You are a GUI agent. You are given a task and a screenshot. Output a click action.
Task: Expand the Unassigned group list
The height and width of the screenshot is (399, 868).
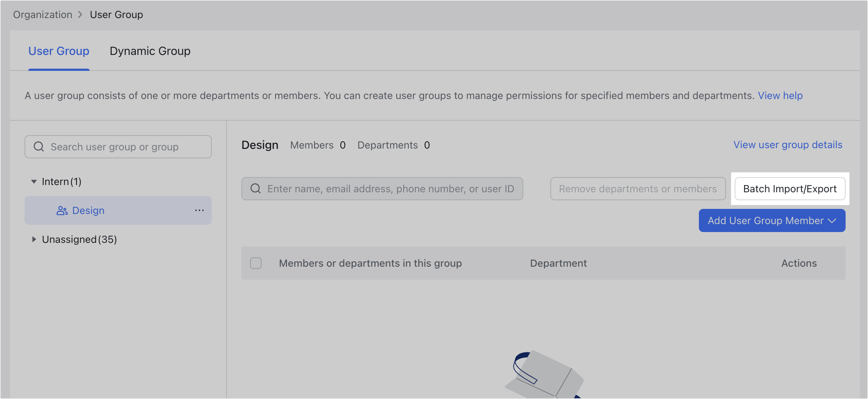[x=34, y=239]
